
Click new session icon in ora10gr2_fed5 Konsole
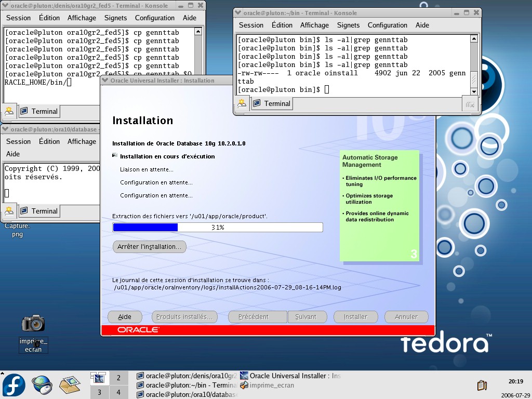pyautogui.click(x=9, y=111)
